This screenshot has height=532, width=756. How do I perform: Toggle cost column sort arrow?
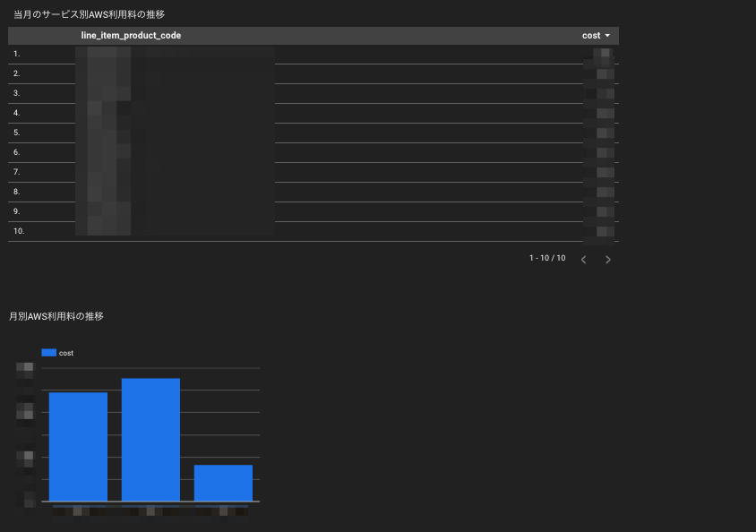point(607,36)
